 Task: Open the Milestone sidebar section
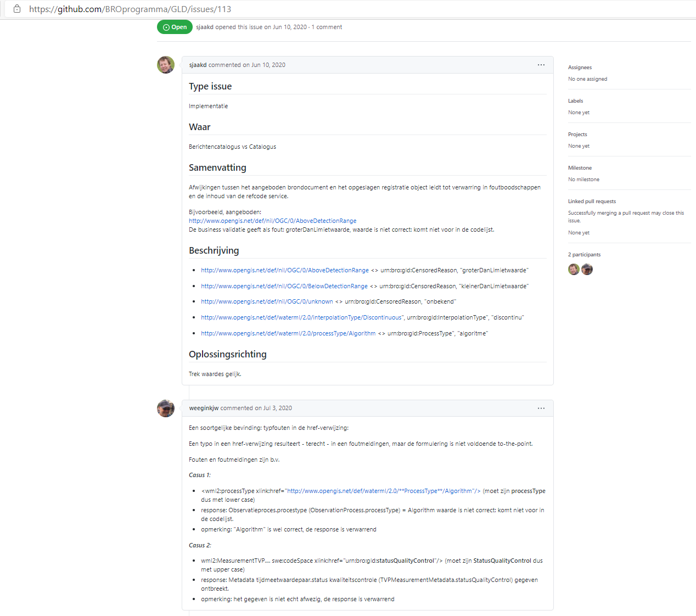click(x=580, y=168)
